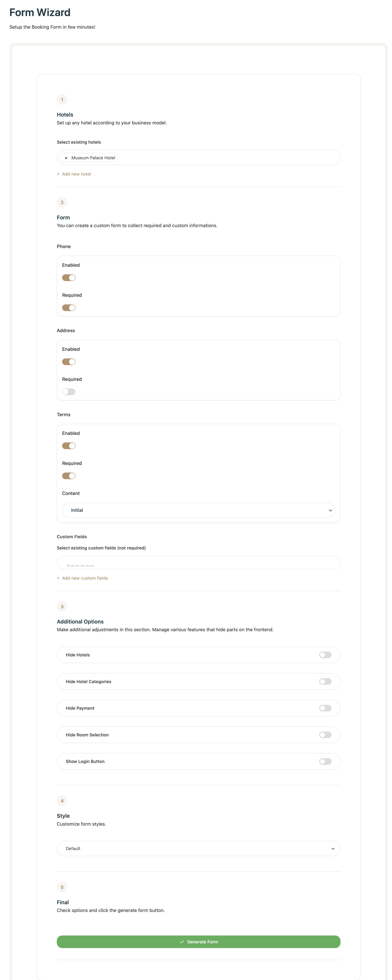Turn off Phone Required switch
This screenshot has width=392, height=980.
point(69,308)
